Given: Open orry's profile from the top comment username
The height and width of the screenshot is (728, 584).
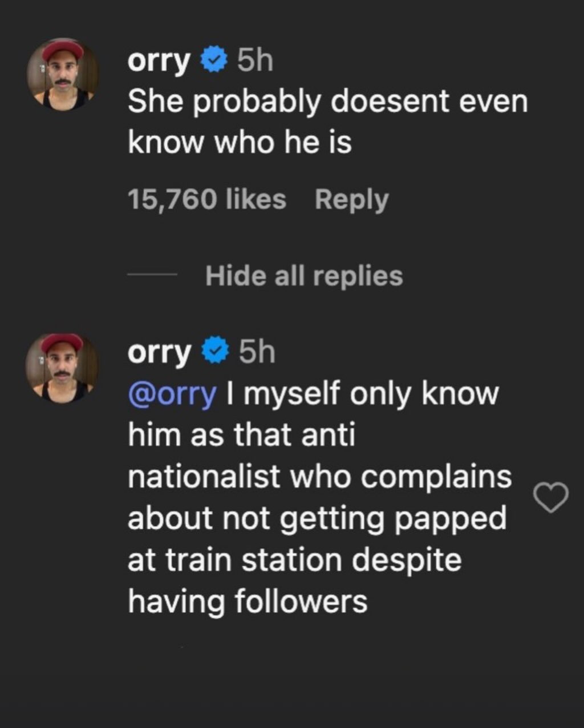Looking at the screenshot, I should coord(158,61).
